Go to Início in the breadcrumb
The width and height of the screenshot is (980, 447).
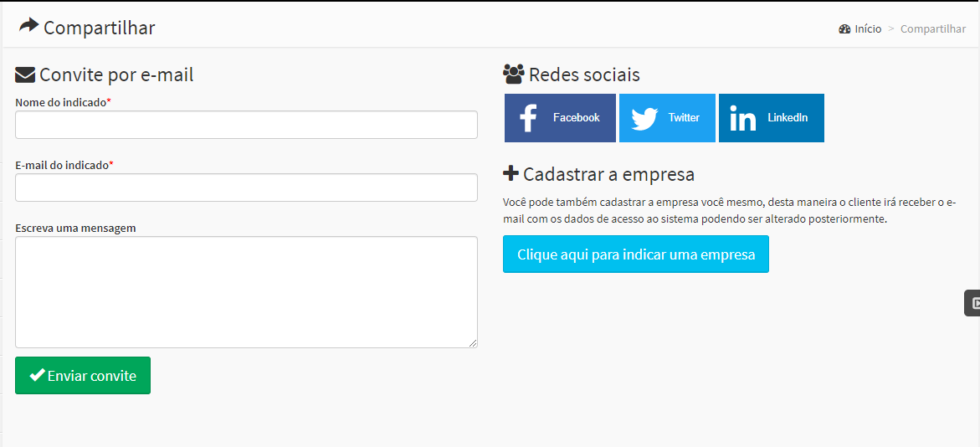pos(868,29)
